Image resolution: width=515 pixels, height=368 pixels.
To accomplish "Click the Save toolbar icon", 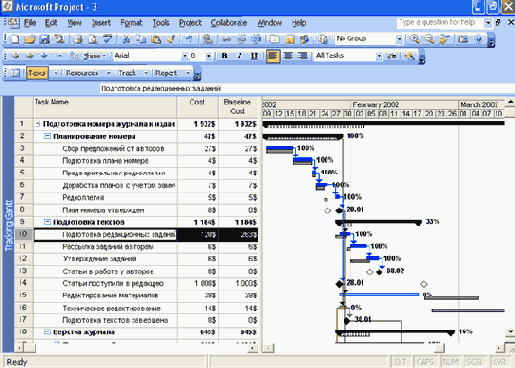I will click(44, 39).
